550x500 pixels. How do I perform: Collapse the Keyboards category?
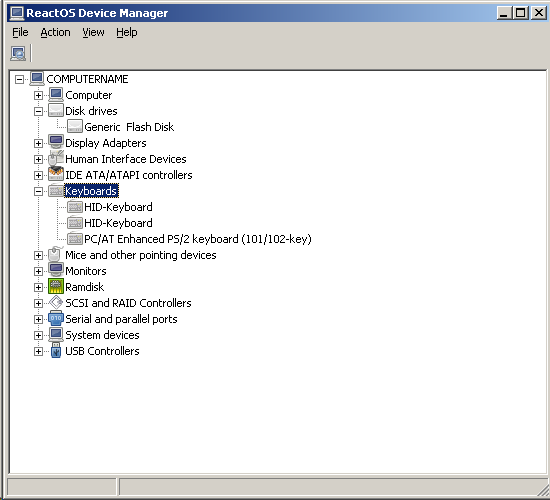tap(38, 191)
